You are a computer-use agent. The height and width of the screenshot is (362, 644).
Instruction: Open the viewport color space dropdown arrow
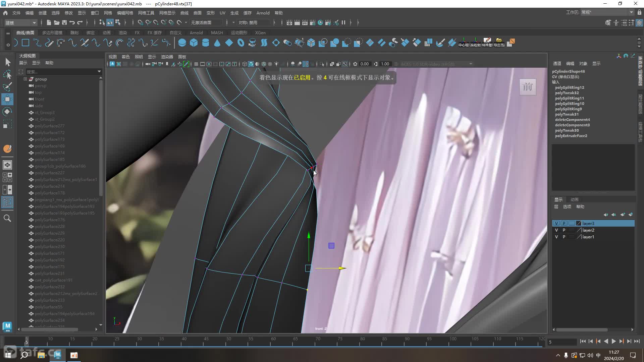point(471,64)
